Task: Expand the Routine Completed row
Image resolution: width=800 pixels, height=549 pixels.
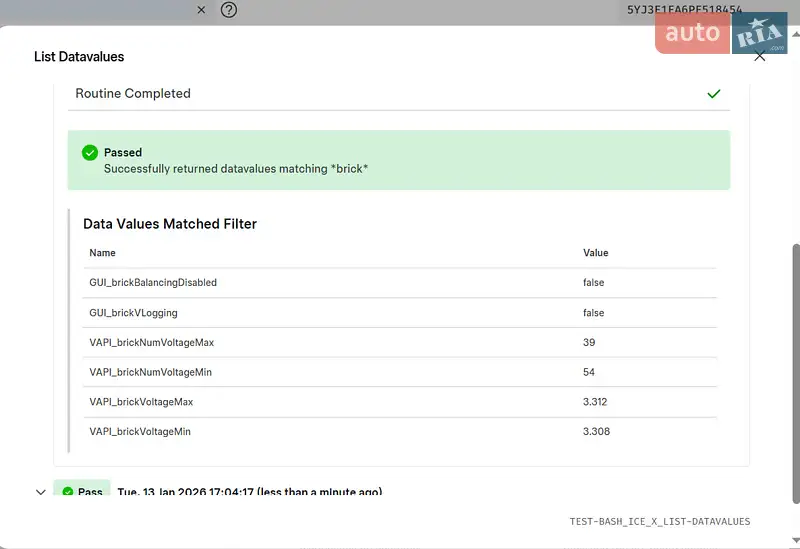Action: (133, 94)
